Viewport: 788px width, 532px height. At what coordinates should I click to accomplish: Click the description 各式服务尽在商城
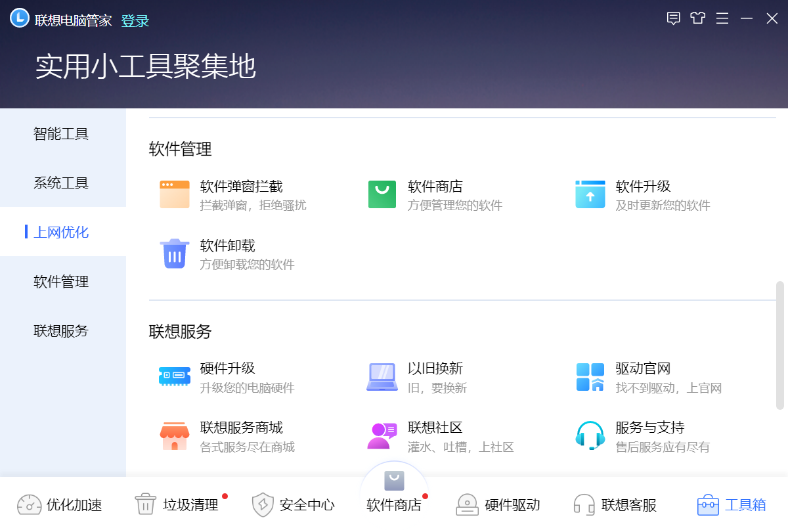coord(248,447)
